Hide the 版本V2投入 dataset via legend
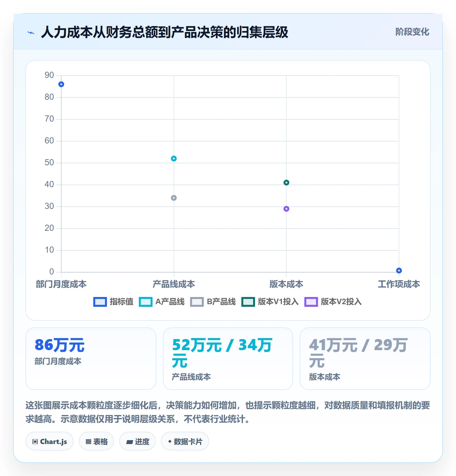Screen dimensions: 456x476 pos(333,302)
